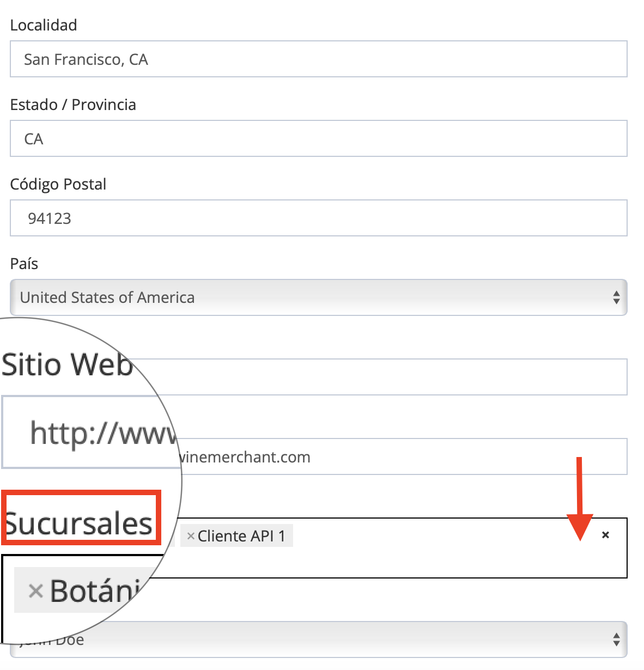
Task: Click the magnified Sitio Web label
Action: point(66,364)
